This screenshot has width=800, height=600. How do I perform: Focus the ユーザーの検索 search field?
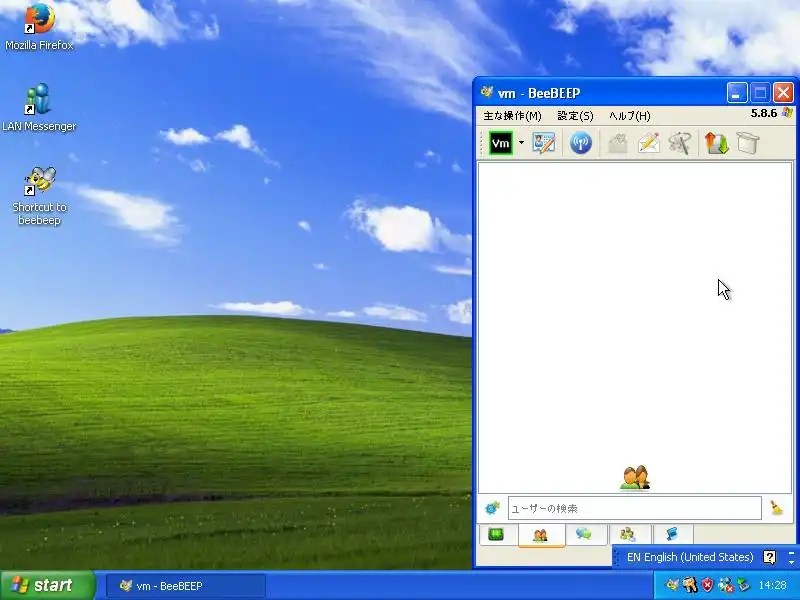click(x=635, y=508)
